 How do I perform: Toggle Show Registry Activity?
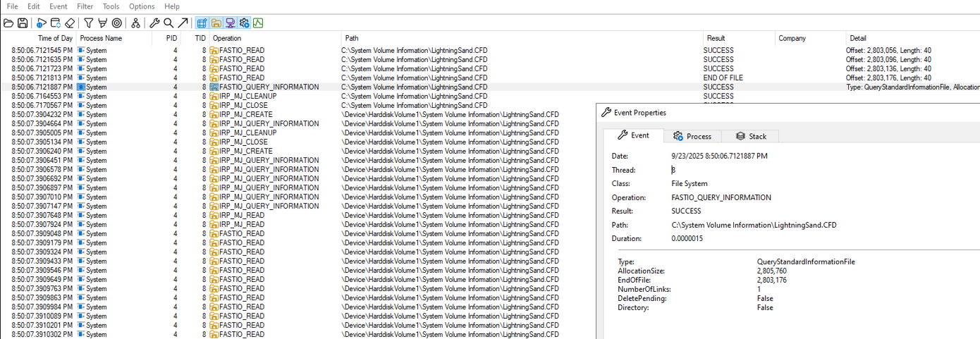click(202, 23)
